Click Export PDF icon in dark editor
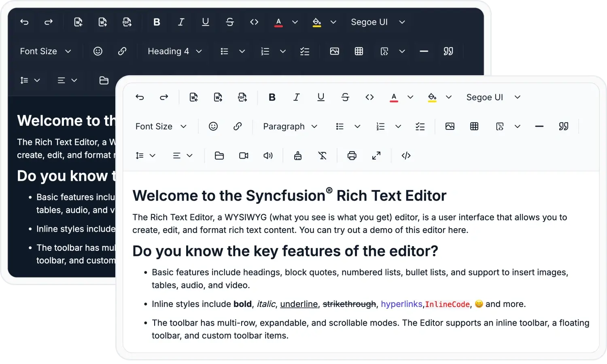 click(x=127, y=22)
